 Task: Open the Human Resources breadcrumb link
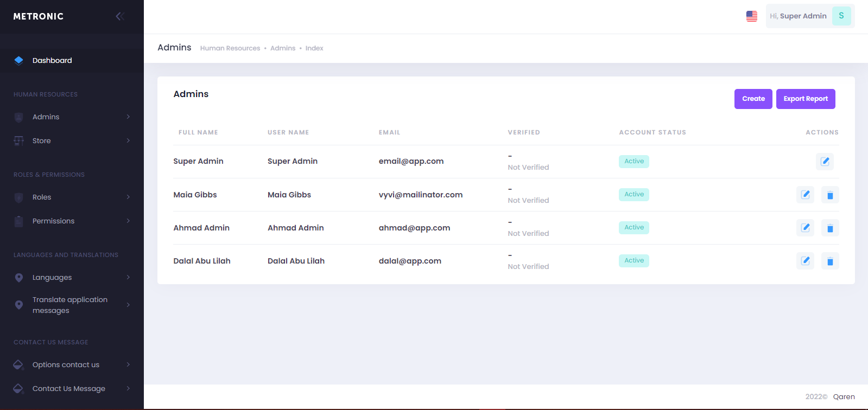(230, 48)
